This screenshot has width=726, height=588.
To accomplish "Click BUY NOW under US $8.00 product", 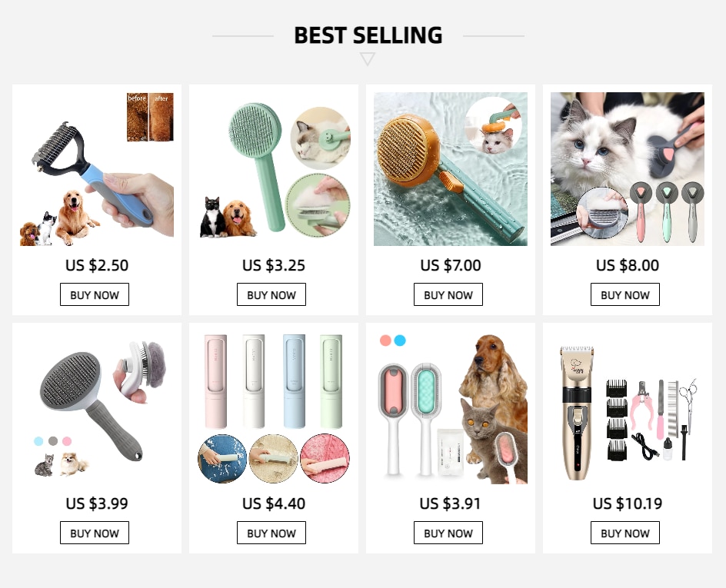I will pyautogui.click(x=625, y=294).
